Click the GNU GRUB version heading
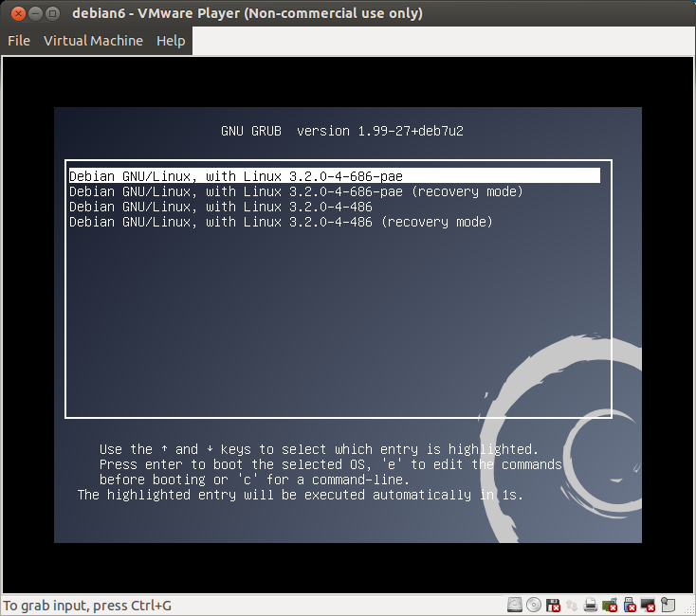696x616 pixels. [x=341, y=132]
